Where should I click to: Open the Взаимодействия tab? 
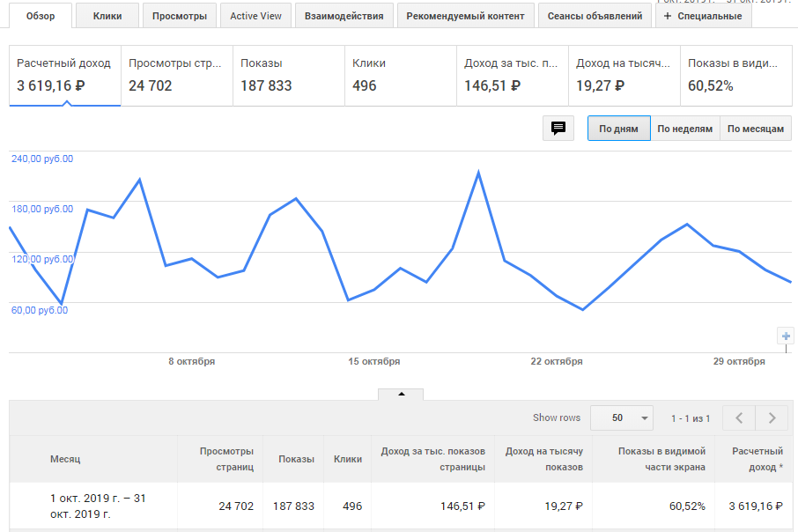344,16
